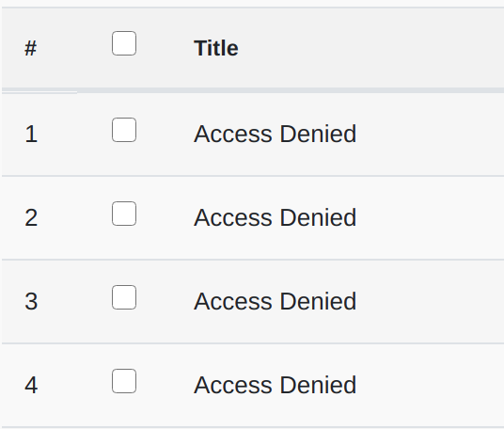
Task: Click blank header area right of Title
Action: coord(371,48)
